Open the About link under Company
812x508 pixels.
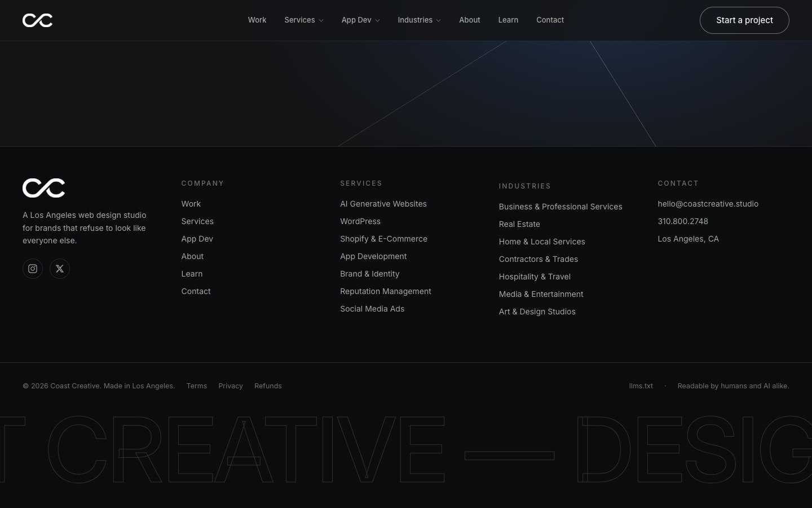pos(192,256)
